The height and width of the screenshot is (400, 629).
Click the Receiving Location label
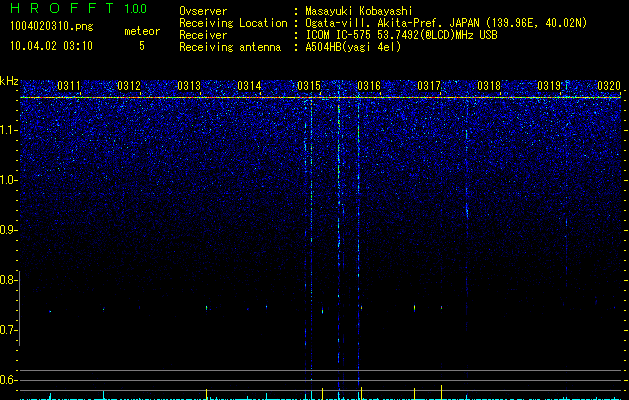point(233,23)
